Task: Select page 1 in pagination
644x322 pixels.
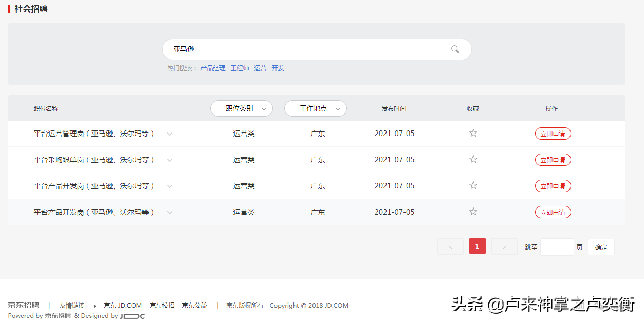Action: [477, 247]
